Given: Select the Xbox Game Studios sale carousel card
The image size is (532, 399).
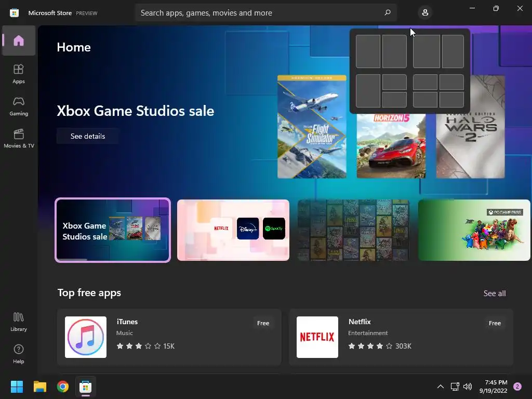Looking at the screenshot, I should click(x=113, y=230).
